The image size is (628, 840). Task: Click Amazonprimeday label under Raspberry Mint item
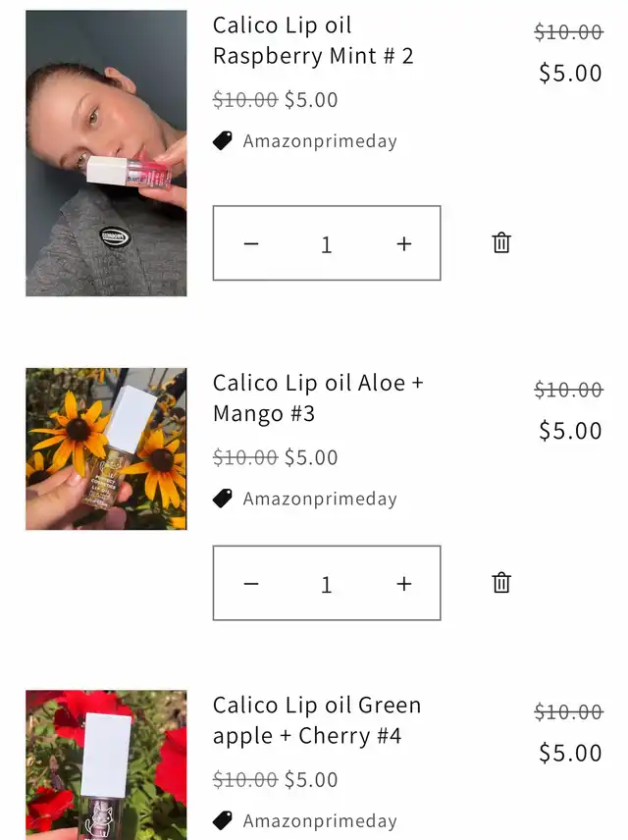tap(320, 141)
